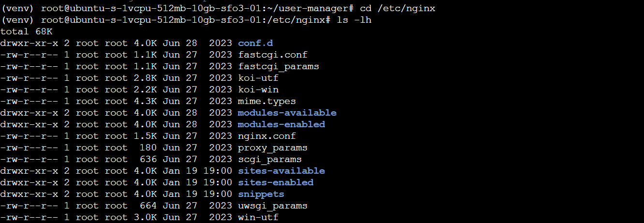
Task: Click the conf.d directory name
Action: tap(256, 43)
